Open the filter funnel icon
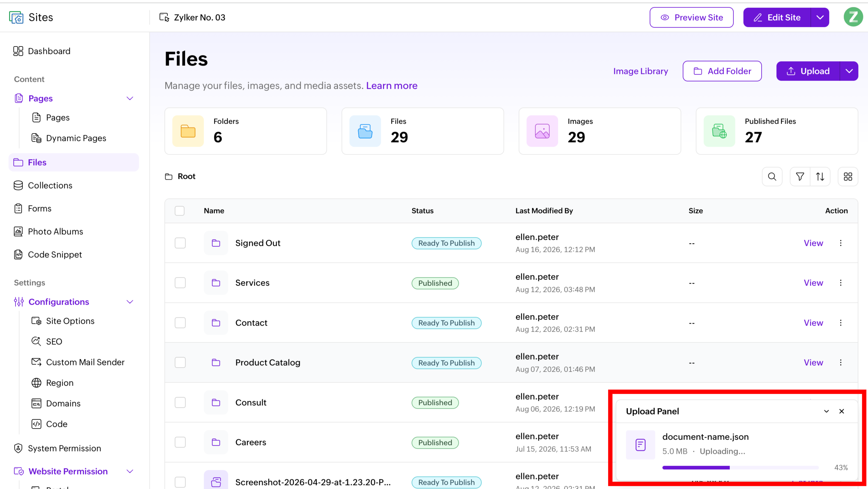Screen dimensions: 868x489 coord(799,176)
